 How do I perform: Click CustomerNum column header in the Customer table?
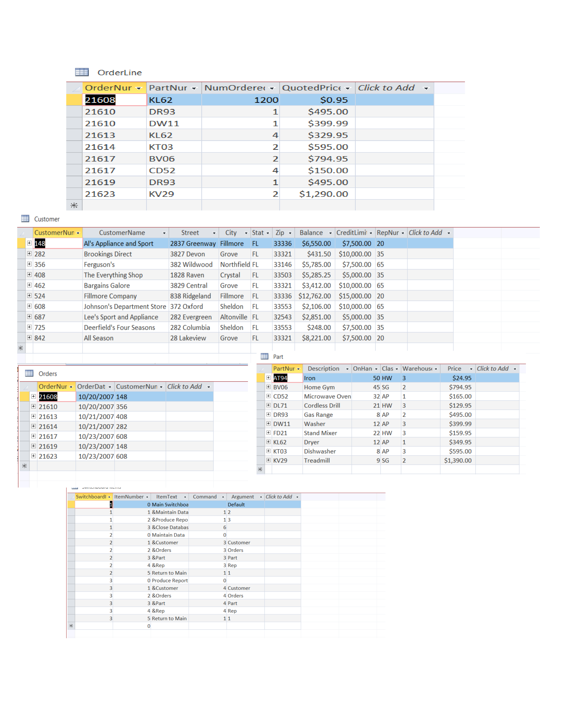(x=54, y=233)
